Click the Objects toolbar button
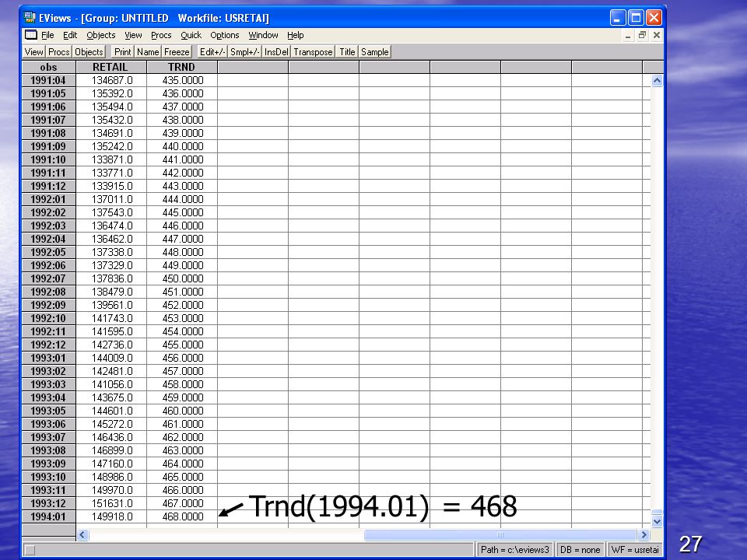747x560 pixels. [89, 52]
